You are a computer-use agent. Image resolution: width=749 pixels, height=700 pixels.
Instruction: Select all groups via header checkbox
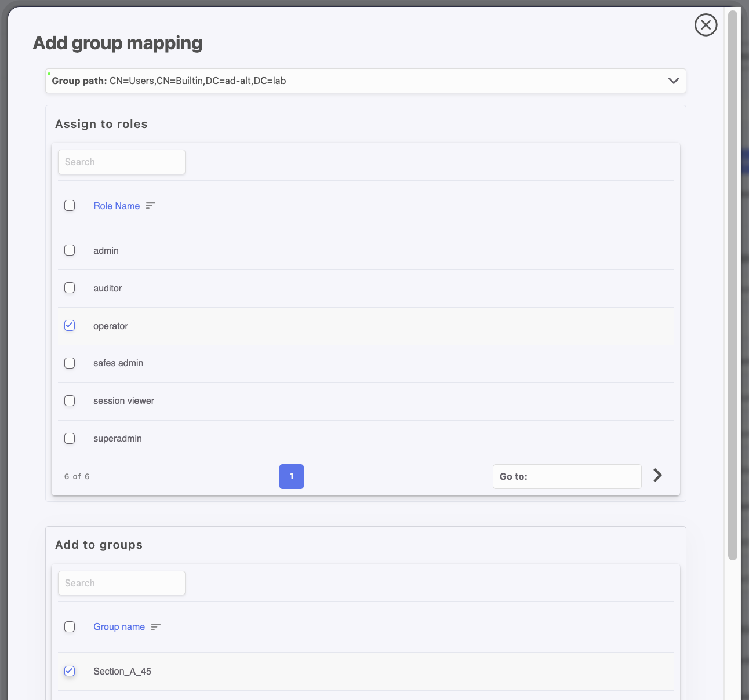coord(70,627)
